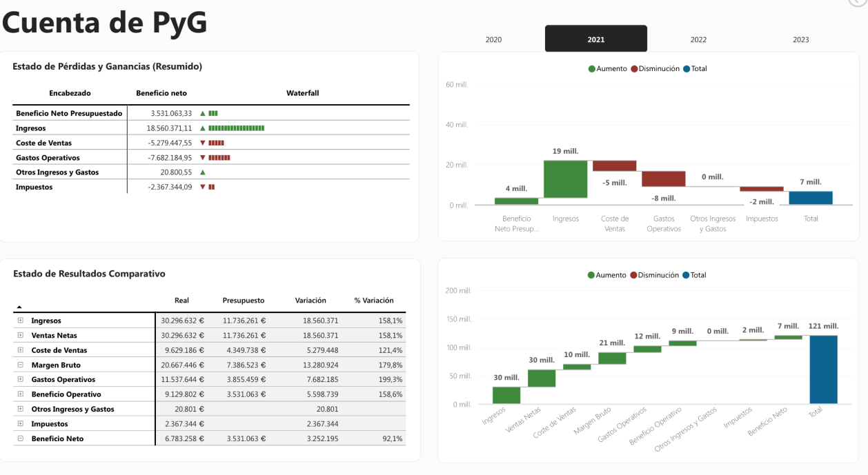The width and height of the screenshot is (868, 475).
Task: Click the blue Total legend dot in top chart
Action: [x=687, y=69]
